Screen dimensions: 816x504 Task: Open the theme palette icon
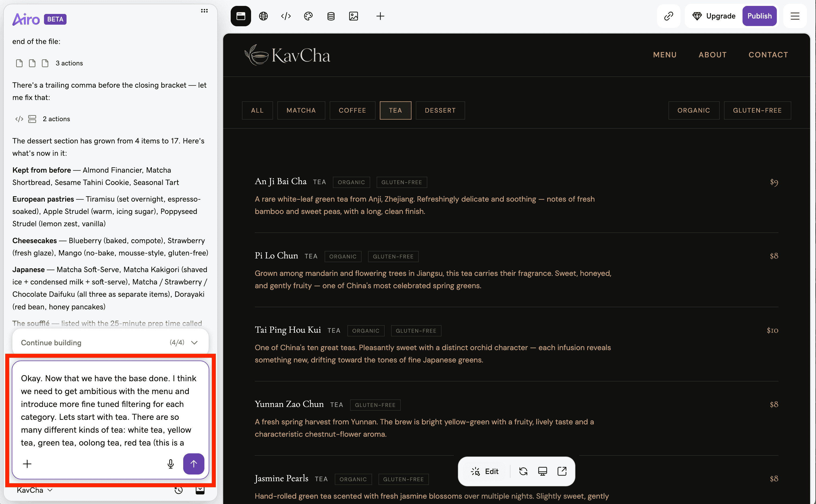[308, 16]
